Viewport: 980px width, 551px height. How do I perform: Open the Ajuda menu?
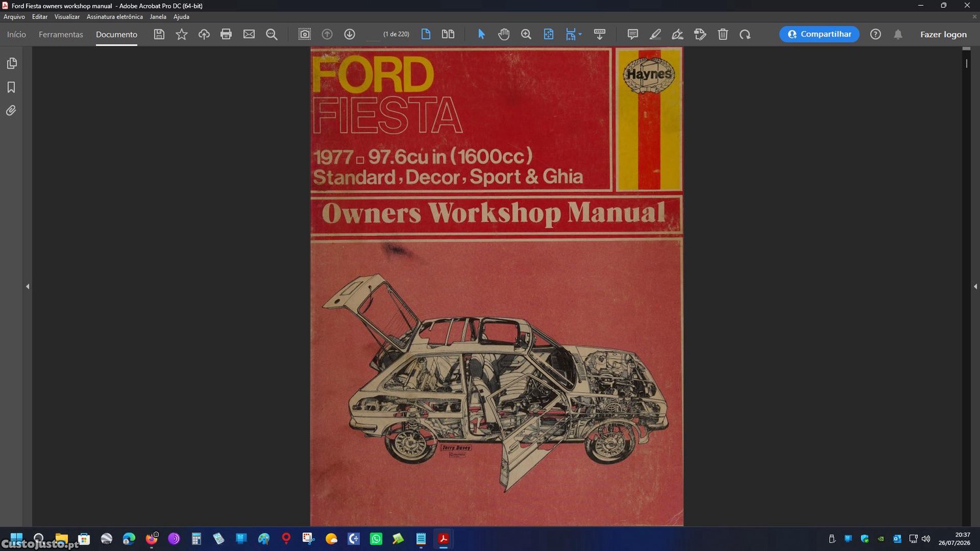tap(181, 17)
